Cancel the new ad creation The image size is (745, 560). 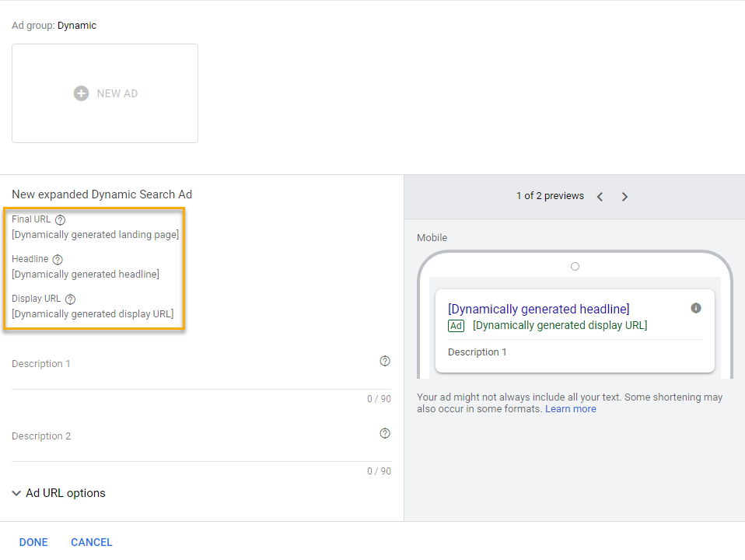(x=91, y=542)
